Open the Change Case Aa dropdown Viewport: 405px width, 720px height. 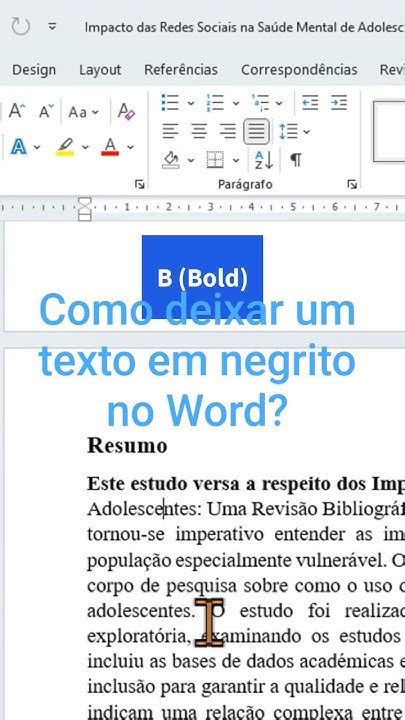[x=84, y=112]
